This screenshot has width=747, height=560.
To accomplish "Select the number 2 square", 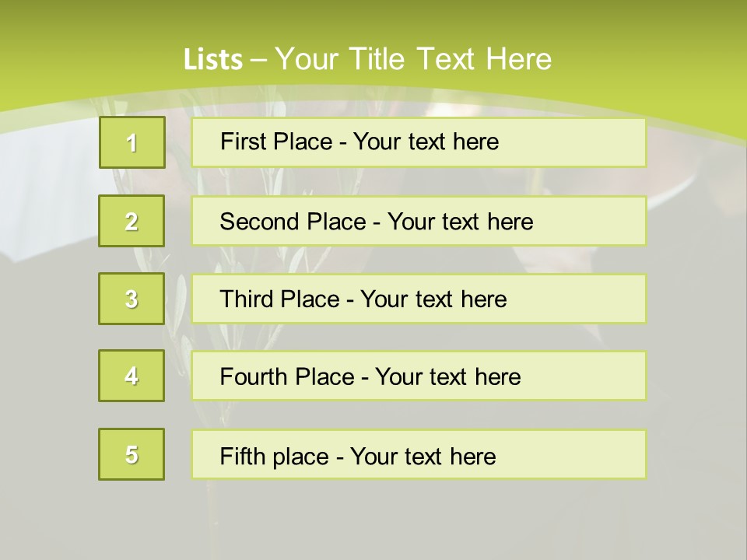I will click(132, 221).
